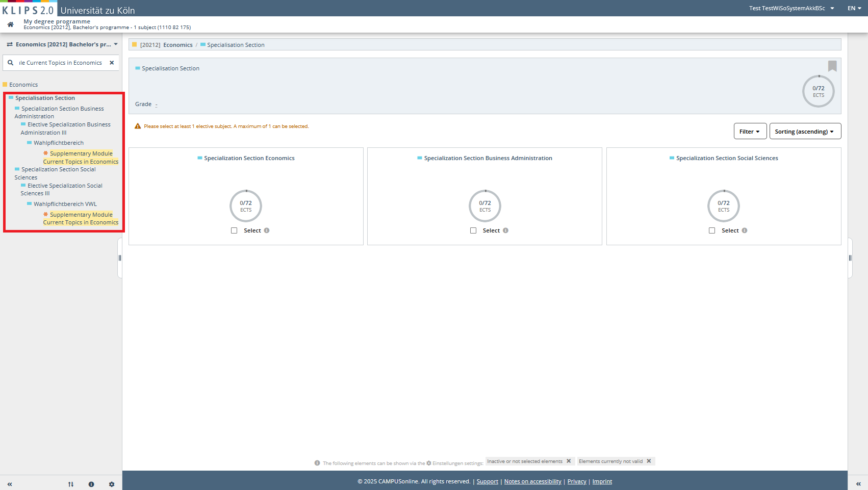
Task: Click the info icon before the bottom hint text
Action: (317, 463)
